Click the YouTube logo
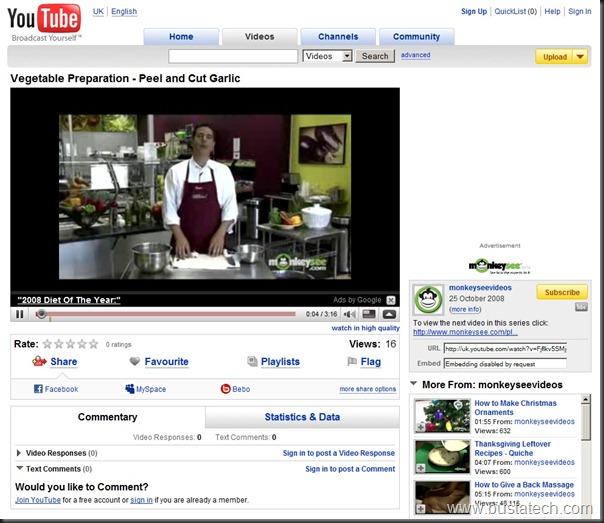 pos(44,22)
